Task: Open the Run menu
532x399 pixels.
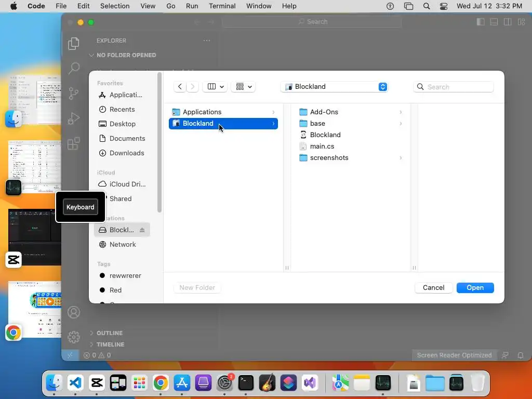Action: click(192, 6)
